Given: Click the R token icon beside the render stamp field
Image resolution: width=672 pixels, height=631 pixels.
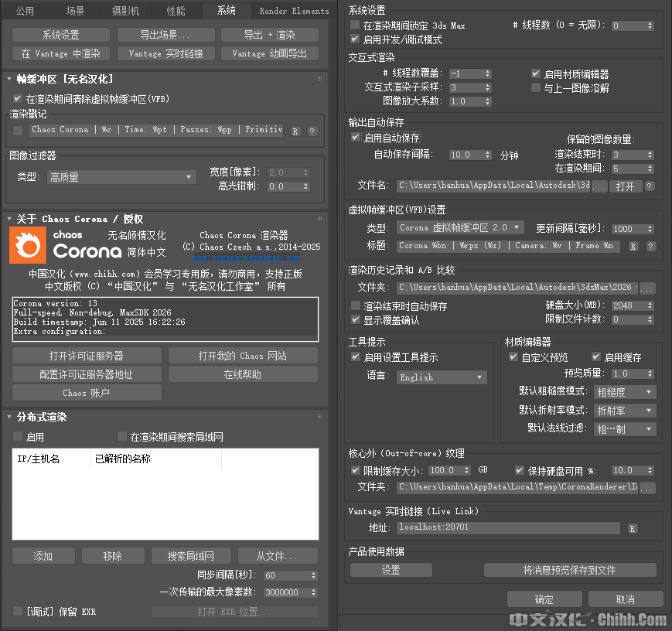Looking at the screenshot, I should pyautogui.click(x=295, y=131).
